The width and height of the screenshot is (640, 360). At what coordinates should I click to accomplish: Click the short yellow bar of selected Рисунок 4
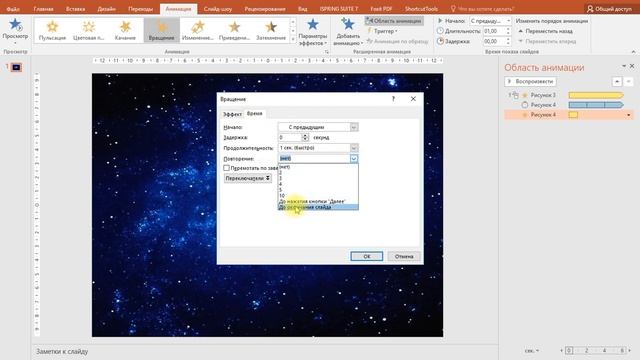pyautogui.click(x=573, y=115)
